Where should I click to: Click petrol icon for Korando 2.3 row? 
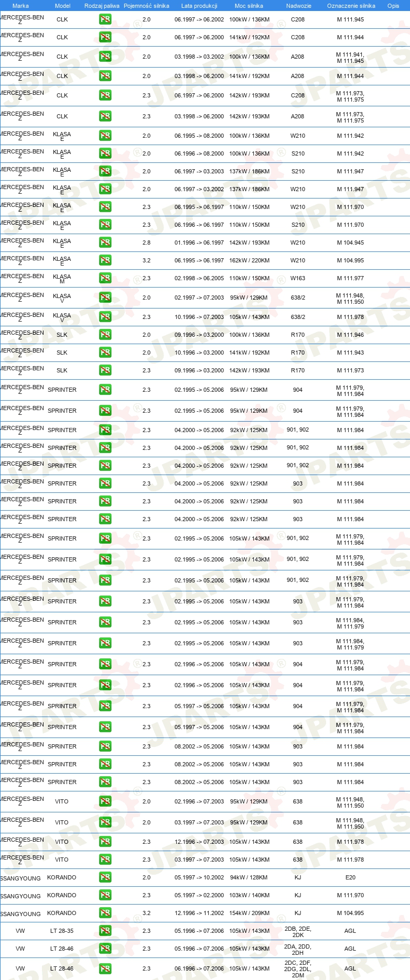click(x=105, y=895)
